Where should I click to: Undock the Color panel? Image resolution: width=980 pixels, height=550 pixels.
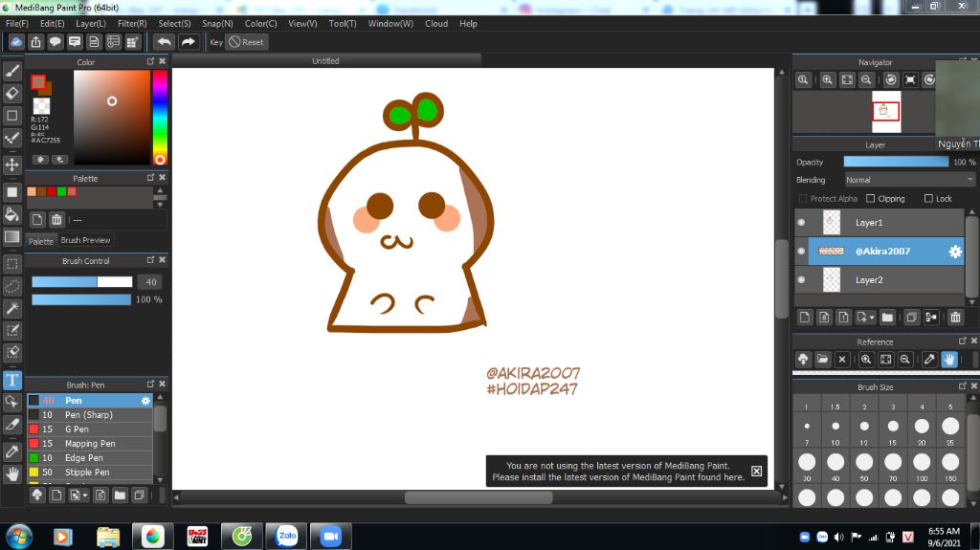150,61
